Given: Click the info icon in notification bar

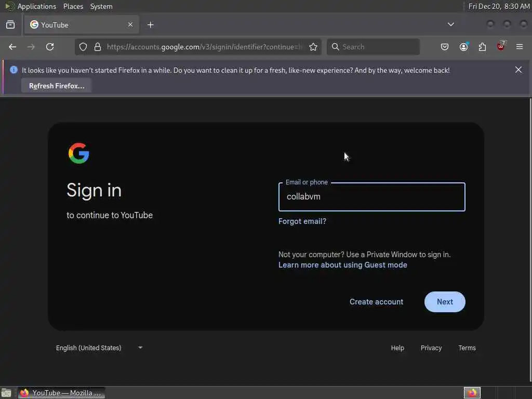Looking at the screenshot, I should pos(14,70).
